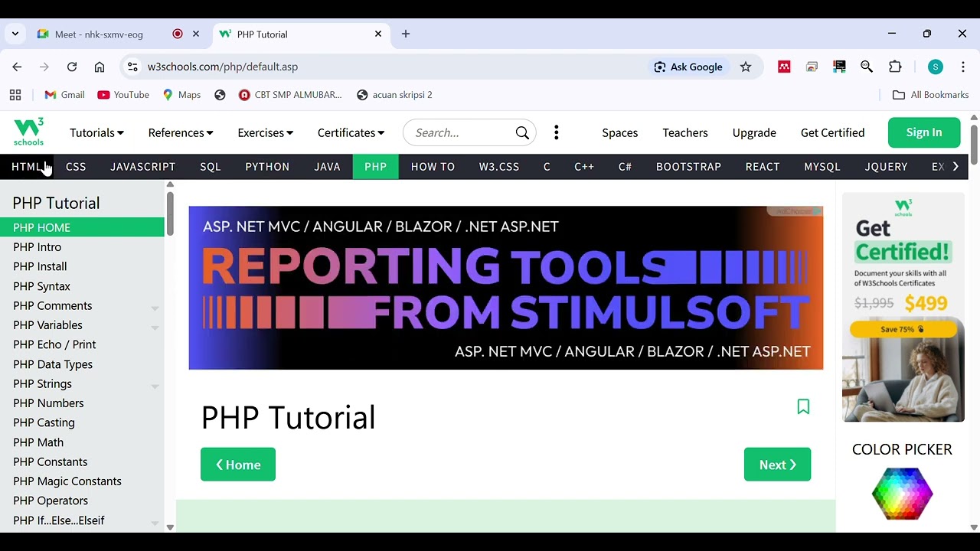Click the profile avatar S
The image size is (980, 551).
(936, 67)
